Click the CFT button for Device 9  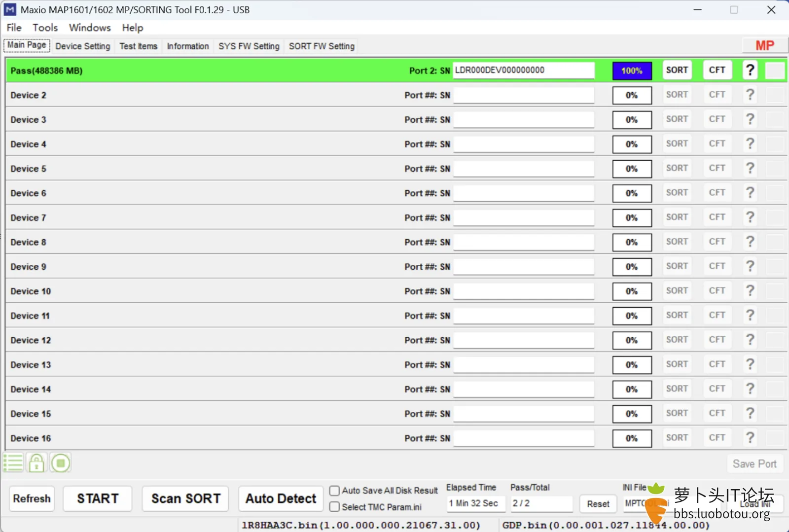pyautogui.click(x=717, y=266)
